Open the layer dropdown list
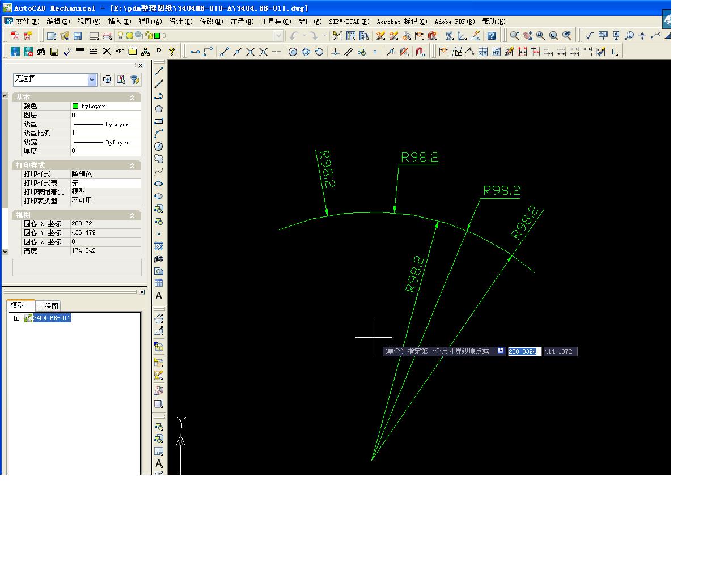Screen dimensions: 728x566 coord(278,36)
